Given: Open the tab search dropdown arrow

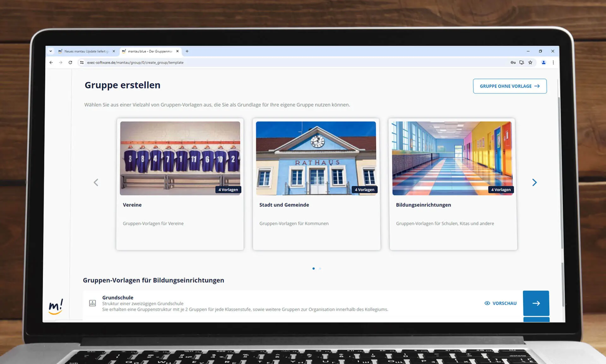Looking at the screenshot, I should pyautogui.click(x=50, y=51).
